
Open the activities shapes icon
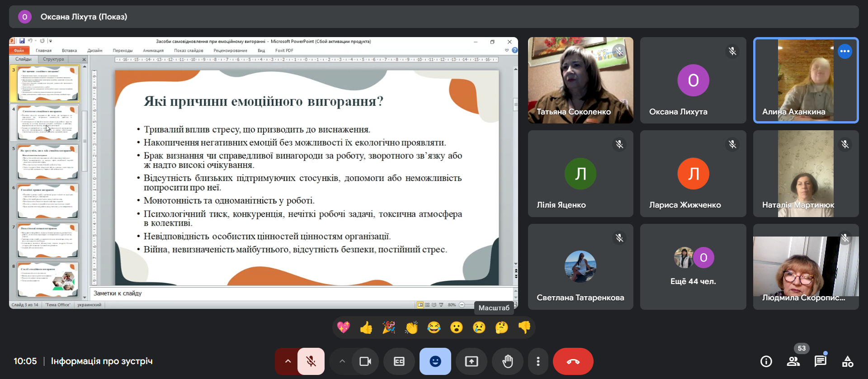click(848, 361)
